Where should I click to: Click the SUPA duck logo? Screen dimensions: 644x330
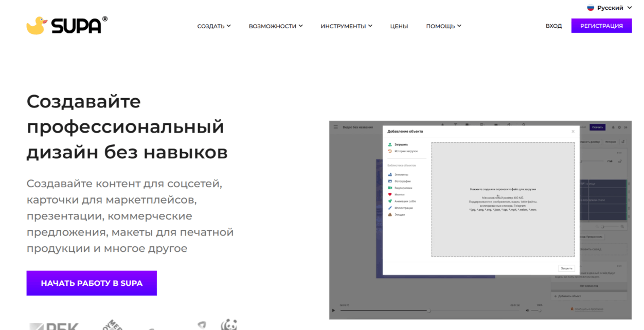click(x=67, y=25)
